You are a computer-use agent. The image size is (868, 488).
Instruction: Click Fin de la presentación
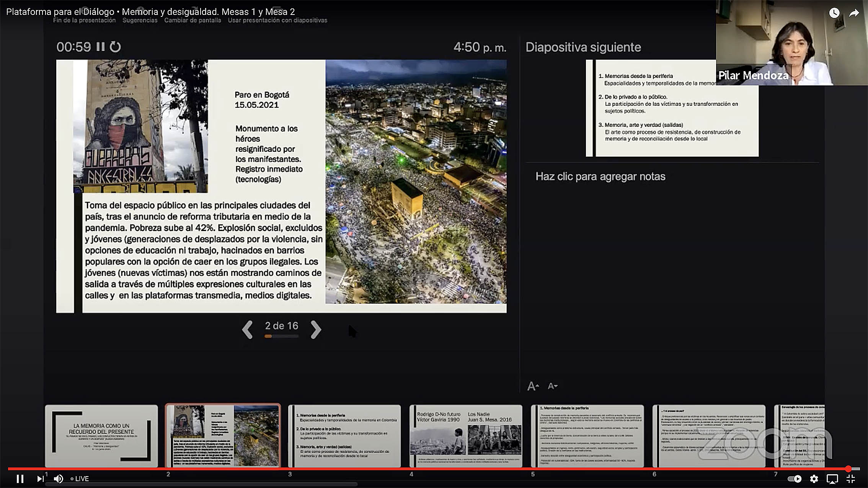tap(84, 20)
